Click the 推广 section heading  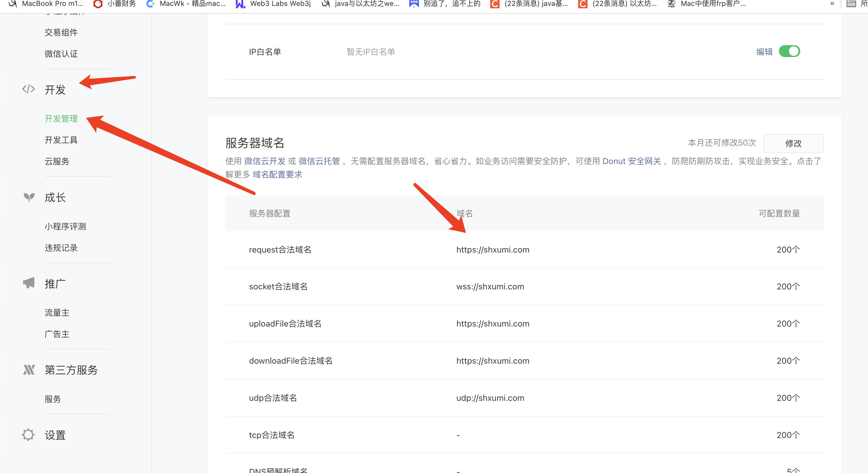55,284
